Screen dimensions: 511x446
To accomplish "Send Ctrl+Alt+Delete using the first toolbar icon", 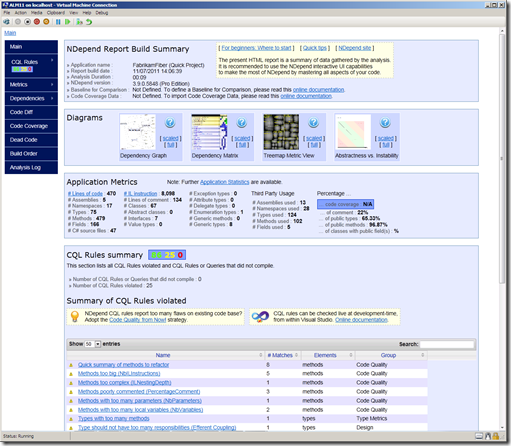I will click(6, 22).
